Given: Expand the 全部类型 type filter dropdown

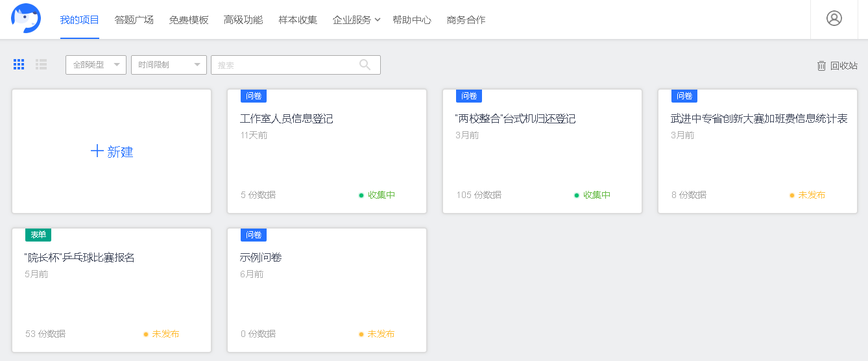Looking at the screenshot, I should [96, 65].
